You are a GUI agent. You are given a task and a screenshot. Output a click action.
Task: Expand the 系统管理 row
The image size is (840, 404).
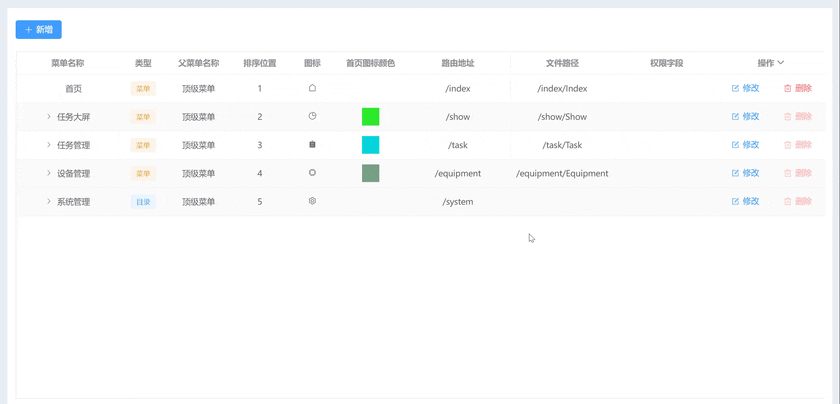pyautogui.click(x=48, y=201)
